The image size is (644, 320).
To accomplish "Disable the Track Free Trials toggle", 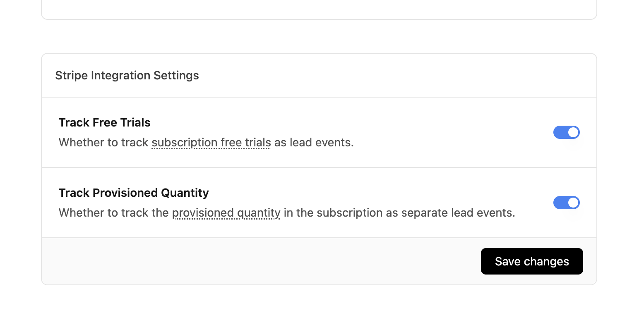I will (567, 132).
